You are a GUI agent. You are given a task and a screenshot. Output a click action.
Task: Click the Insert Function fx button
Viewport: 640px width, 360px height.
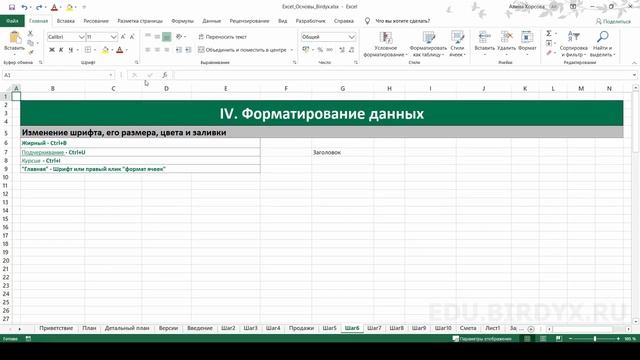(164, 75)
